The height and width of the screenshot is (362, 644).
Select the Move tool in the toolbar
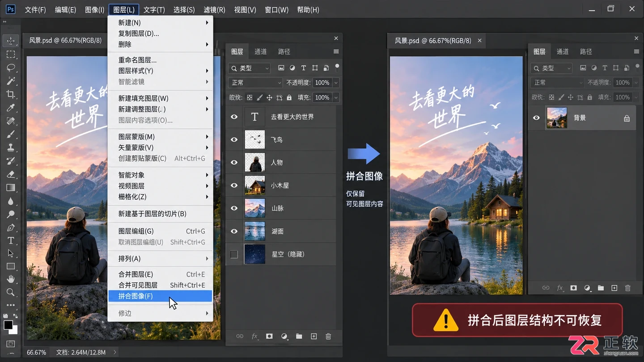click(x=11, y=41)
